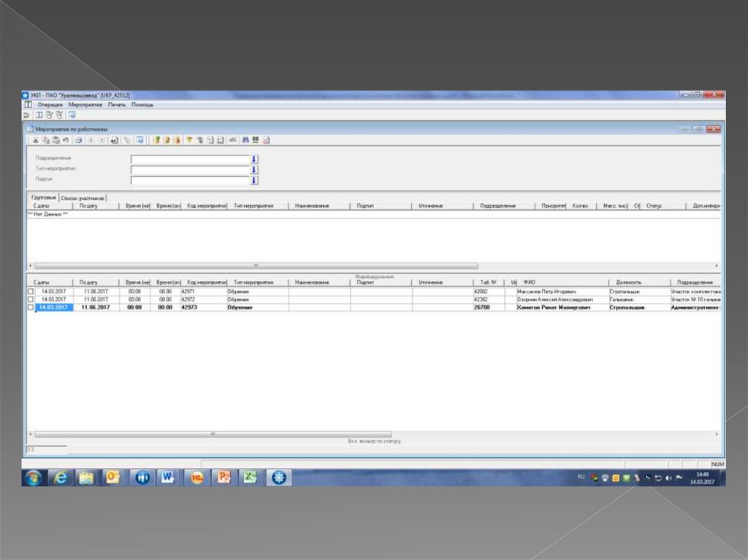Viewport: 748px width, 560px height.
Task: Click the binoculars search icon
Action: pyautogui.click(x=245, y=140)
